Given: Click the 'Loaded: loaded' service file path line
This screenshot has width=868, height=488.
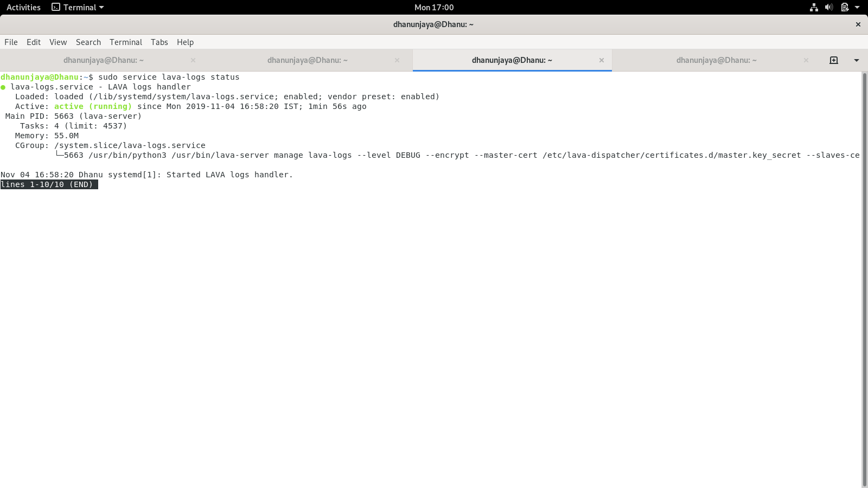Looking at the screenshot, I should (x=227, y=97).
